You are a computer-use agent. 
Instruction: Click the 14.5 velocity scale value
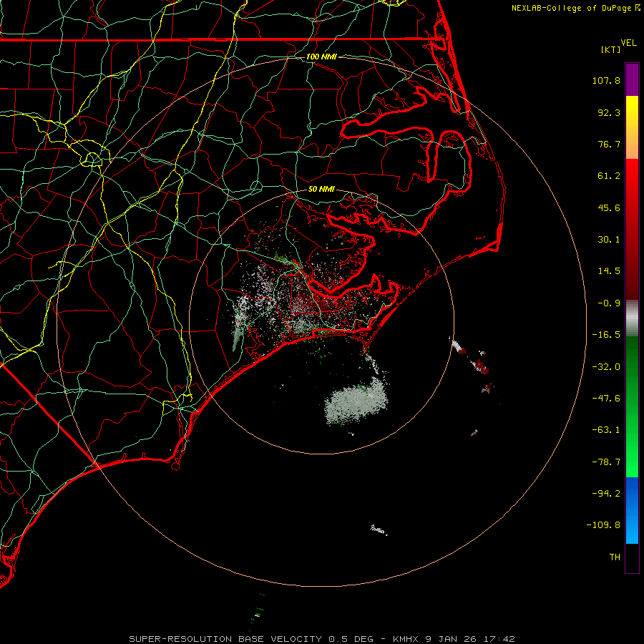click(x=609, y=271)
